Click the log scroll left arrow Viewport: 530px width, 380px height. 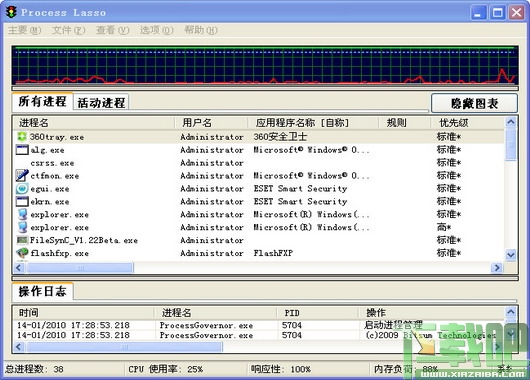click(19, 347)
